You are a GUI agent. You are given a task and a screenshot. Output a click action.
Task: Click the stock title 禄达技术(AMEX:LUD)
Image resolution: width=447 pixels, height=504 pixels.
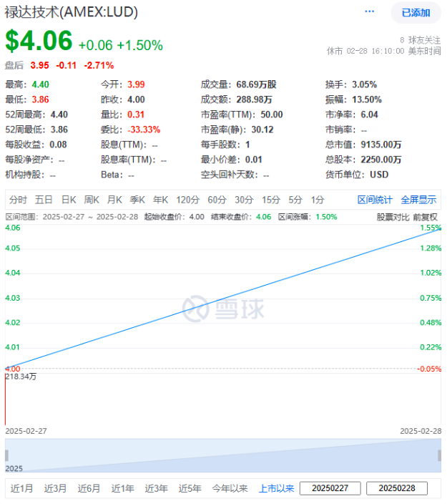[x=72, y=12]
